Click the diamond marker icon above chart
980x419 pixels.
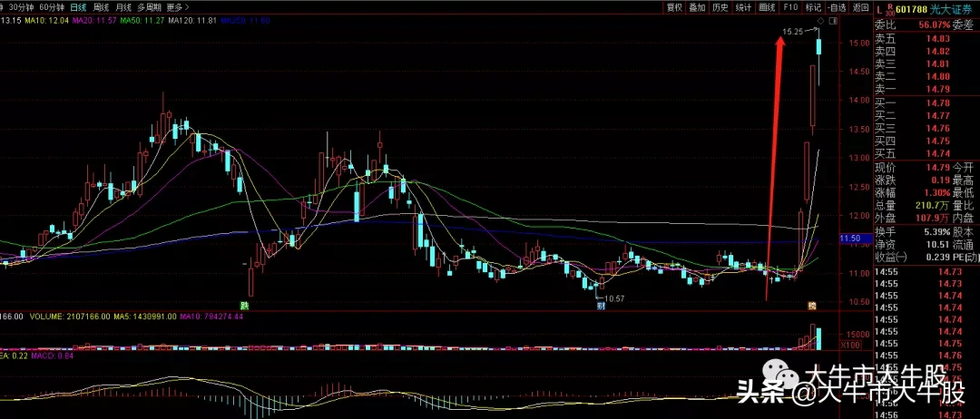coord(820,20)
